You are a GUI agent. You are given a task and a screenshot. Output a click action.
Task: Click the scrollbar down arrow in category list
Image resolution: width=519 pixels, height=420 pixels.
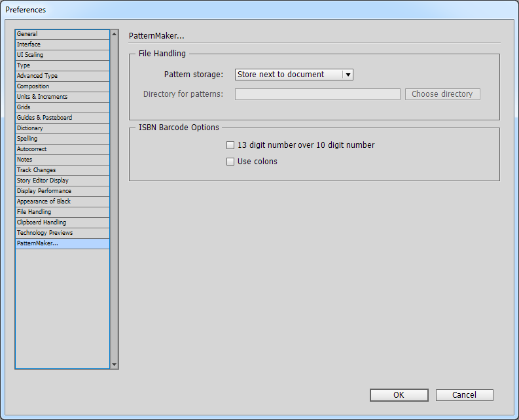115,364
